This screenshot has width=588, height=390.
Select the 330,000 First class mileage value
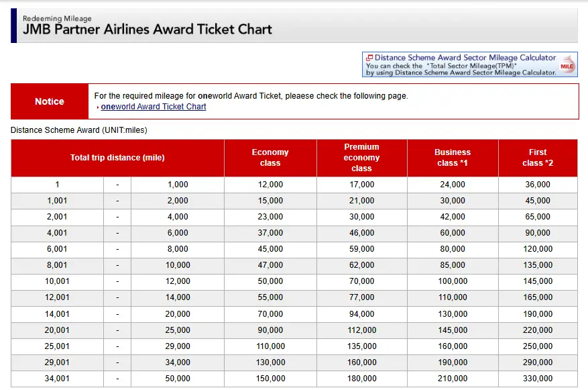(x=538, y=379)
